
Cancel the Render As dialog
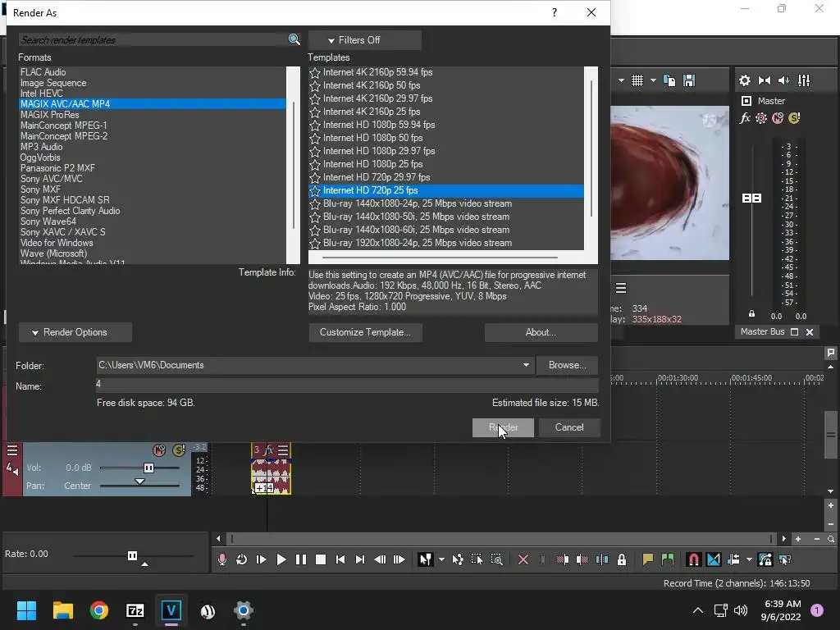569,427
